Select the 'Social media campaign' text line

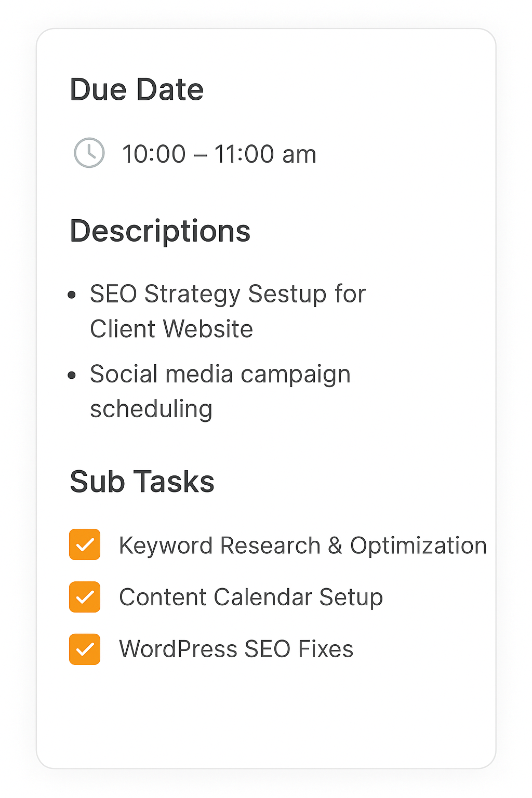(x=220, y=375)
